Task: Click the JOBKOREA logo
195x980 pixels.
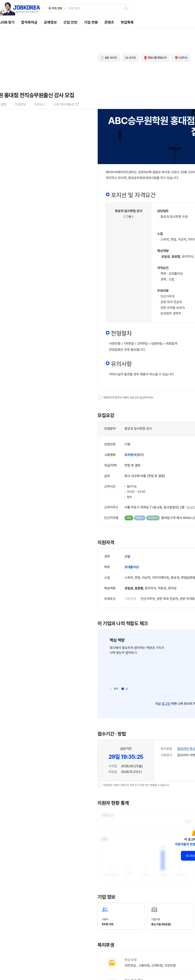Action: (26, 8)
